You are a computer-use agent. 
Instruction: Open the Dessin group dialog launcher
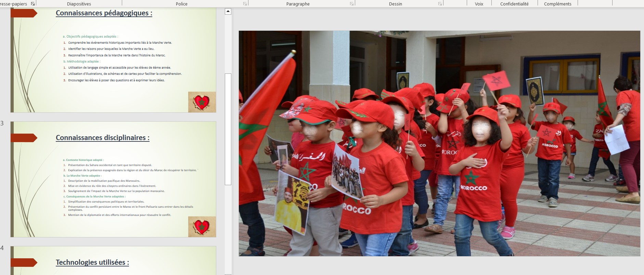440,4
